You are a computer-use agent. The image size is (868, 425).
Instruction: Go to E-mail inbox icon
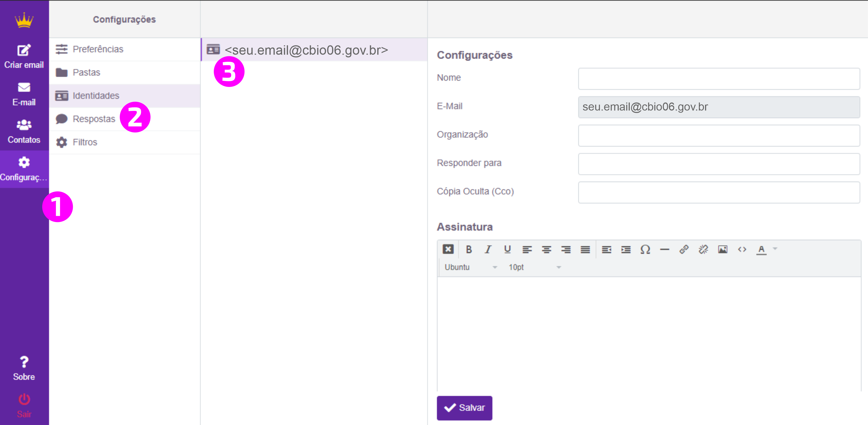point(24,87)
